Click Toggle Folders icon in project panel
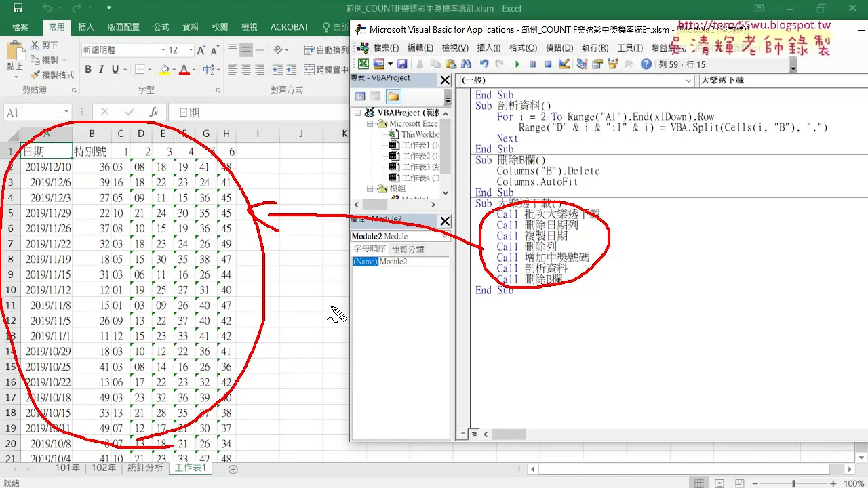The image size is (868, 488). point(393,96)
